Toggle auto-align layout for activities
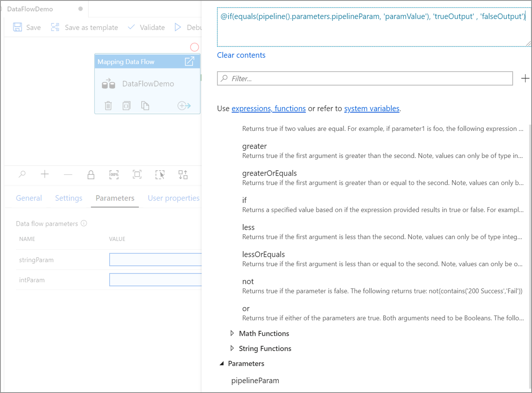This screenshot has width=532, height=393. 183,174
